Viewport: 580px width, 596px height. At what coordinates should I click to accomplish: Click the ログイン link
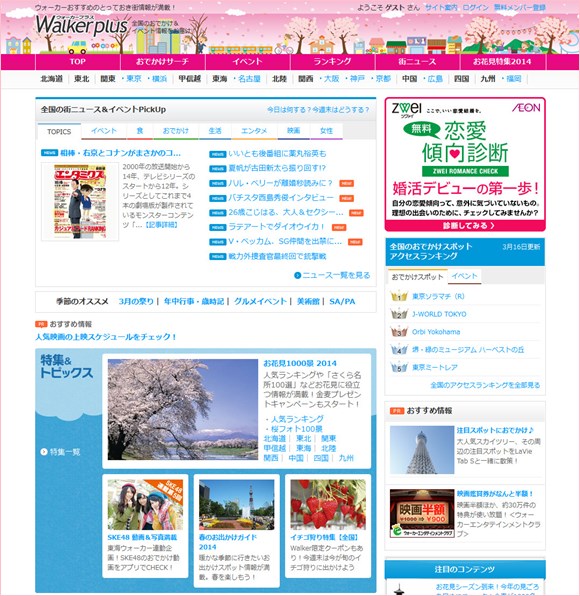[475, 8]
